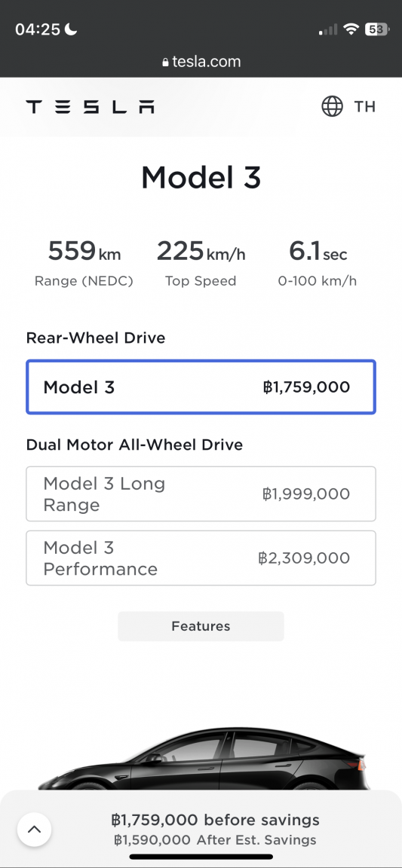Tap the ฿1,759,000 before savings text
This screenshot has width=402, height=868.
[x=215, y=820]
